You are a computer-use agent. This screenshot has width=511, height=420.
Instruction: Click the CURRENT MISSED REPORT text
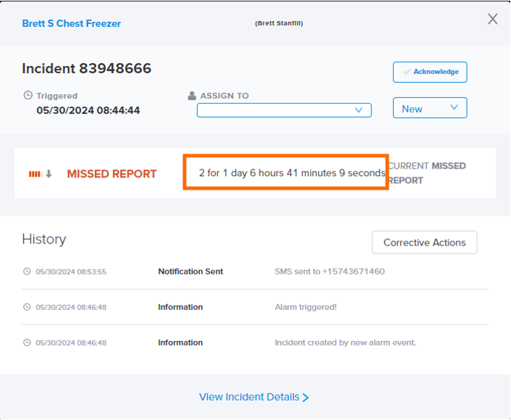(x=427, y=173)
